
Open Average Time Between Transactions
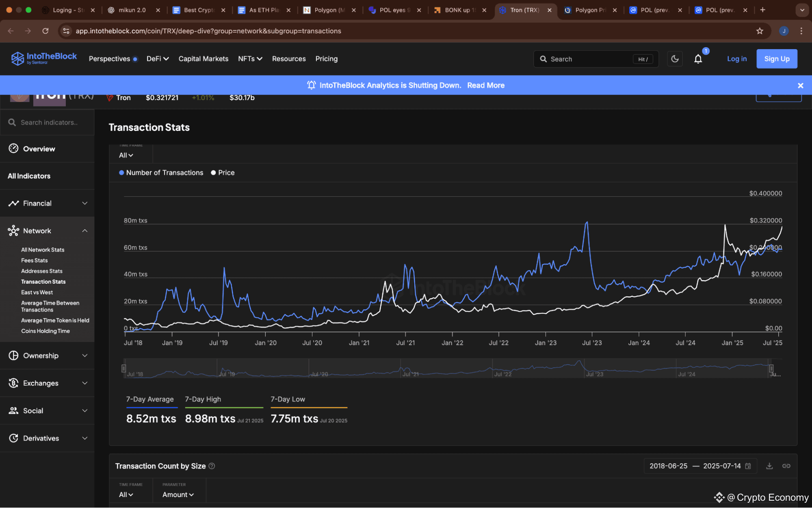tap(50, 306)
